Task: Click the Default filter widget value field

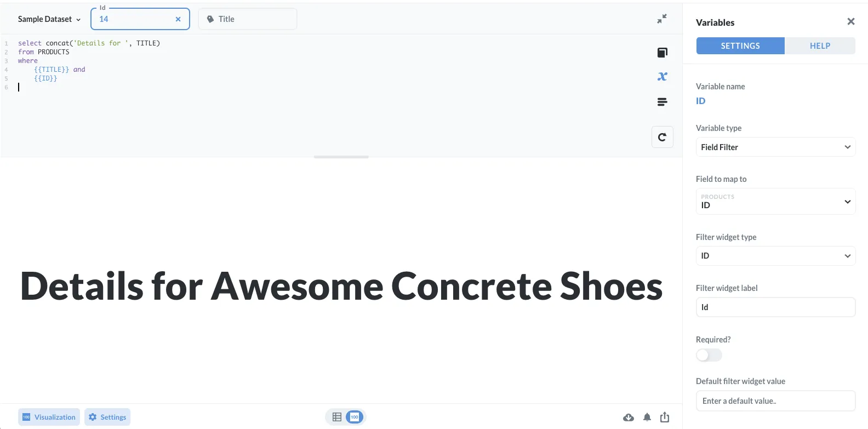Action: pyautogui.click(x=775, y=401)
